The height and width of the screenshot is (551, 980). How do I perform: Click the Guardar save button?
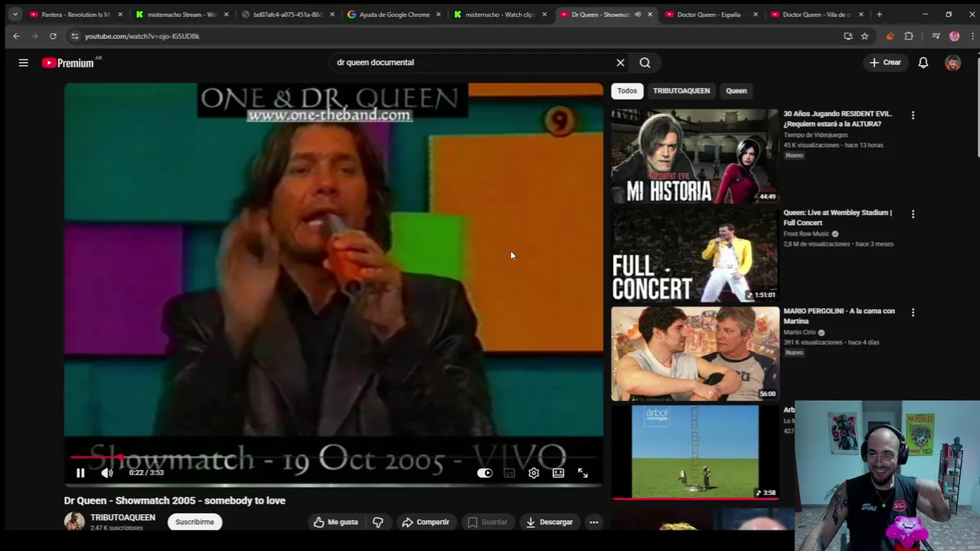pos(488,522)
